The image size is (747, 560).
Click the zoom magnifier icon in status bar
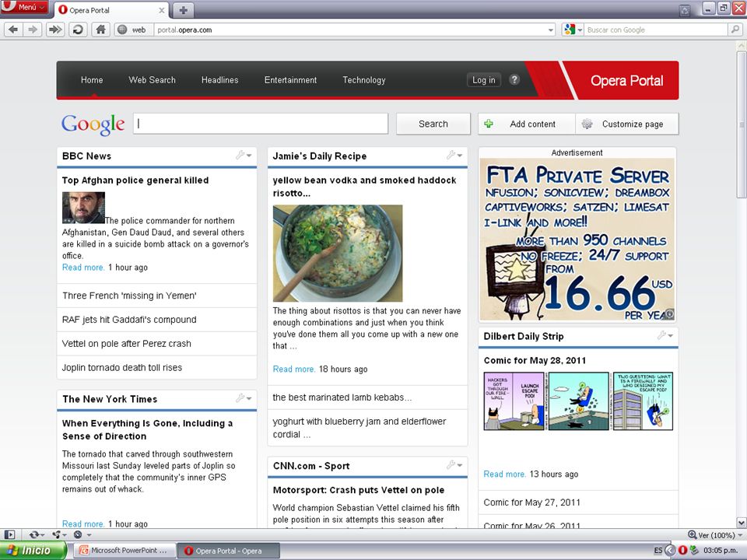click(x=693, y=535)
